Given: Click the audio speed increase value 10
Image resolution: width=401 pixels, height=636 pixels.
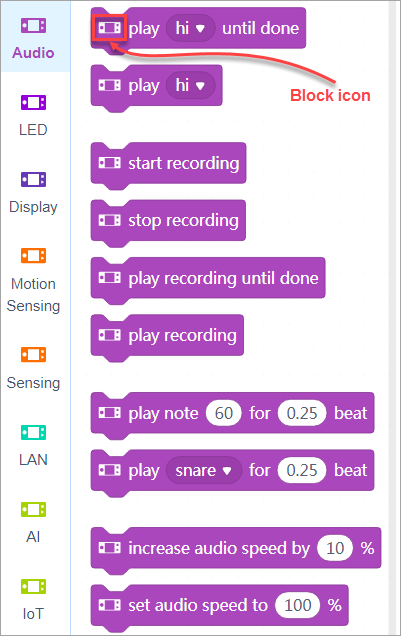Looking at the screenshot, I should [335, 548].
